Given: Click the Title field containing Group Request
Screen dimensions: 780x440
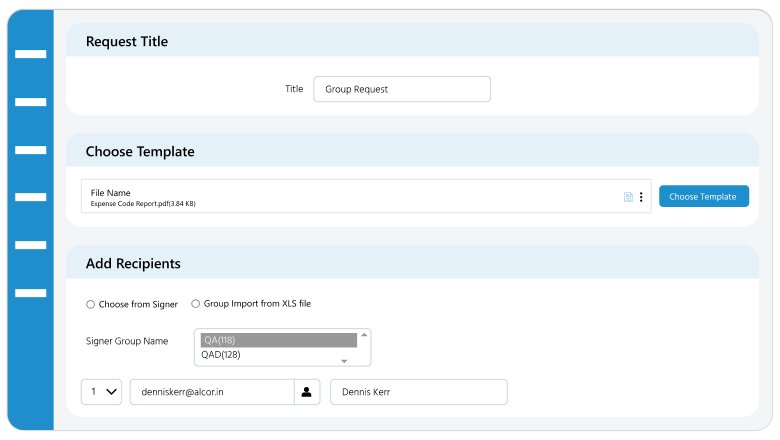Looking at the screenshot, I should (x=401, y=89).
